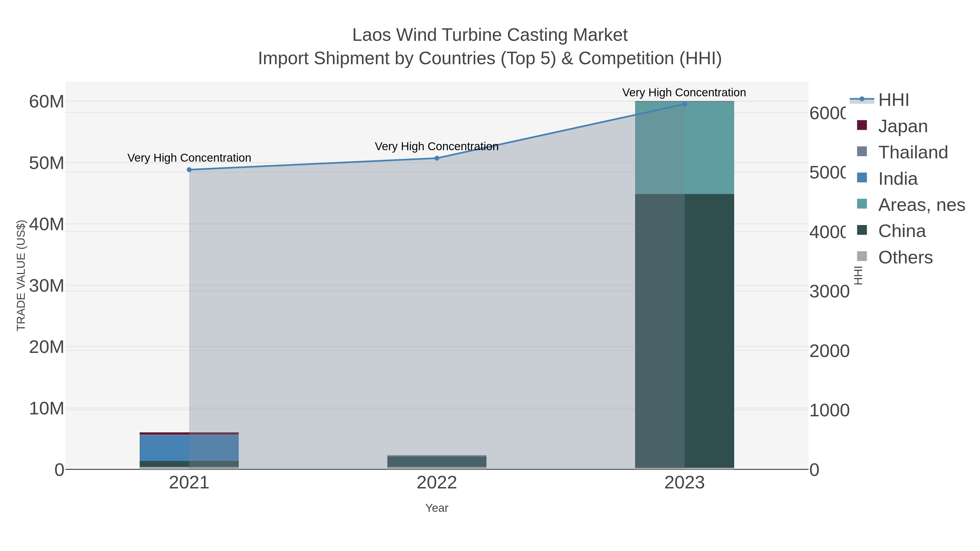Click the 60M tick label
The width and height of the screenshot is (980, 551).
(x=46, y=101)
